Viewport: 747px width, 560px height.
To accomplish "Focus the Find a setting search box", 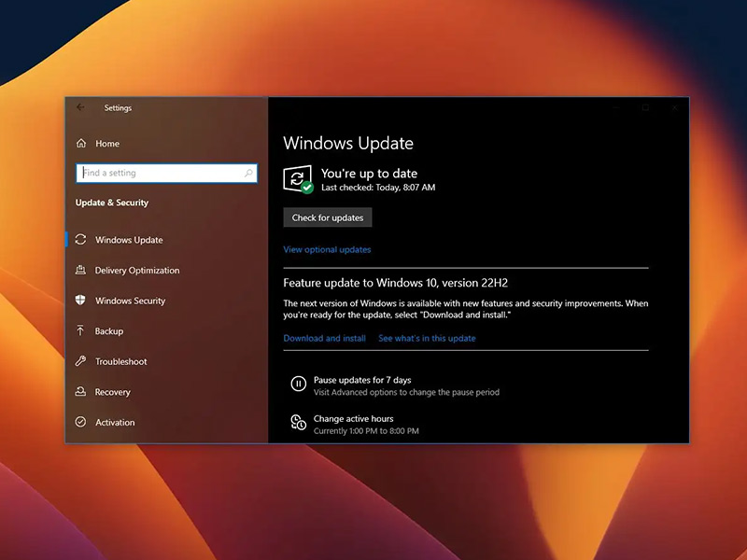I will coord(159,173).
